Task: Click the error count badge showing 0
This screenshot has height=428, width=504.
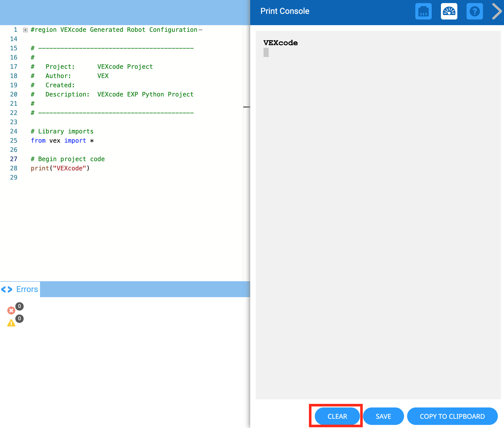Action: pyautogui.click(x=19, y=306)
